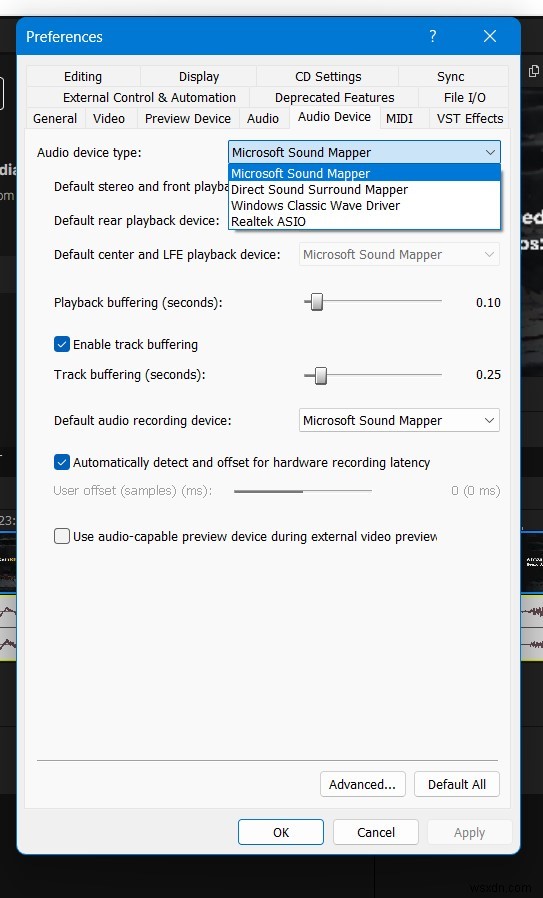Image resolution: width=543 pixels, height=898 pixels.
Task: Confirm preferences with OK
Action: click(x=281, y=833)
